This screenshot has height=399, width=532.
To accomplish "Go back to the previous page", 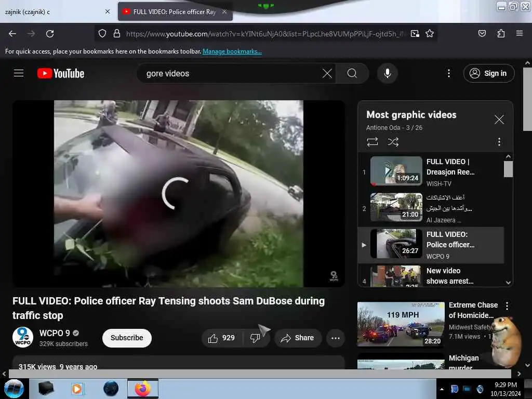I will coord(12,34).
